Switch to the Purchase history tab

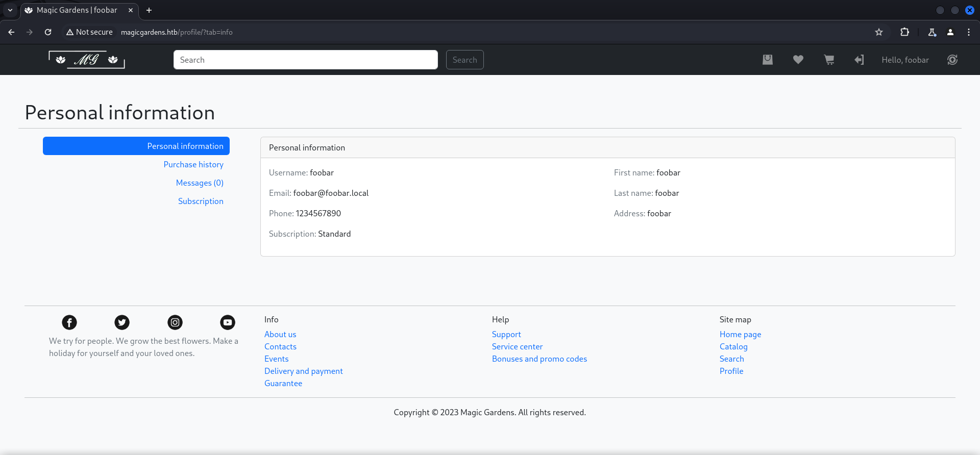pos(193,164)
